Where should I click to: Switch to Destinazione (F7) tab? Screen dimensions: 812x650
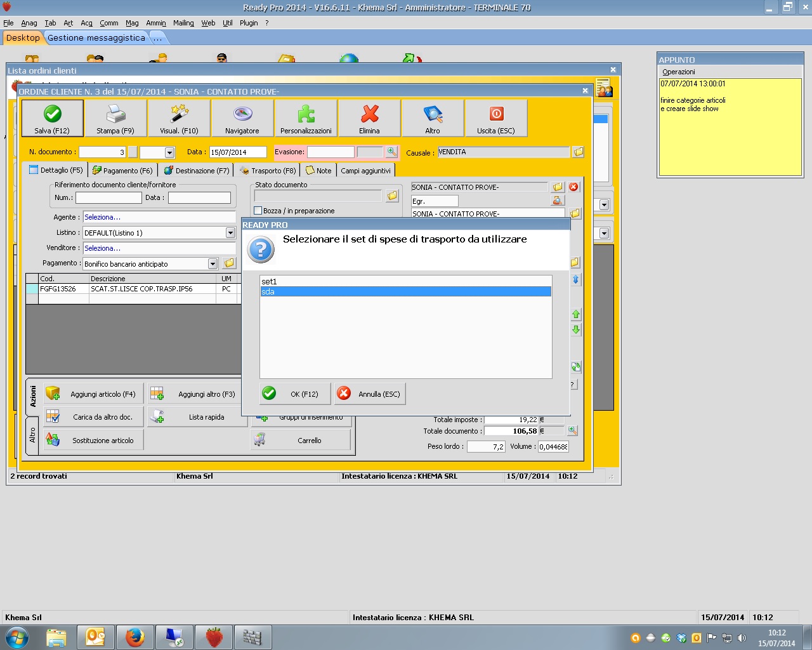[x=196, y=171]
